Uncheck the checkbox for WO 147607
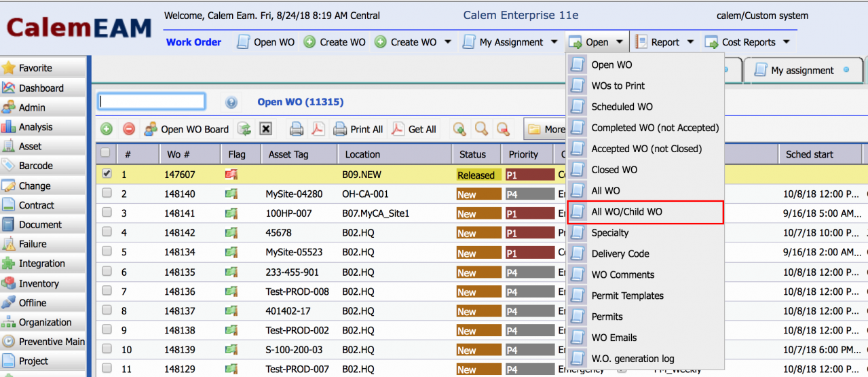 pos(106,174)
